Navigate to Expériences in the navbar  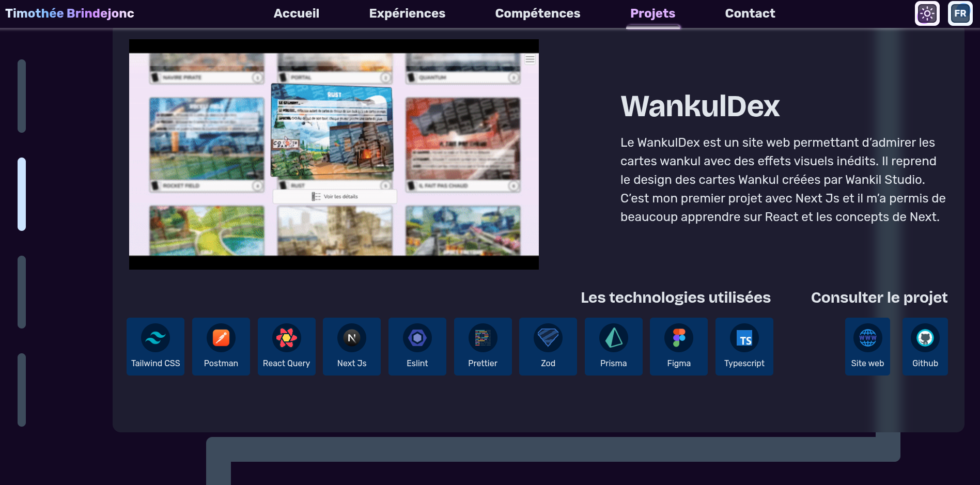tap(407, 13)
